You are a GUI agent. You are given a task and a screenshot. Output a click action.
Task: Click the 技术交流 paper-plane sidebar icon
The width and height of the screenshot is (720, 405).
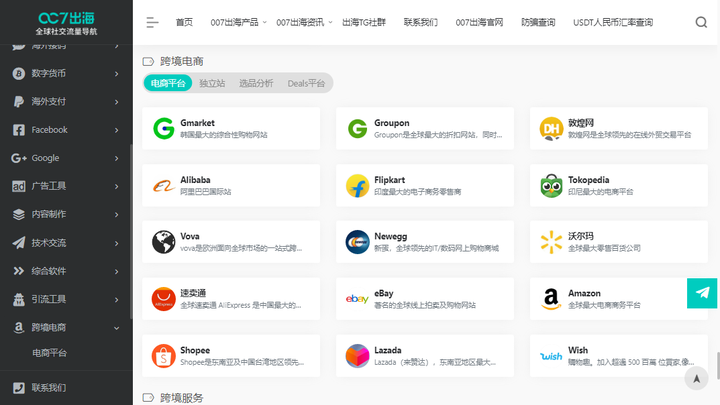point(18,243)
